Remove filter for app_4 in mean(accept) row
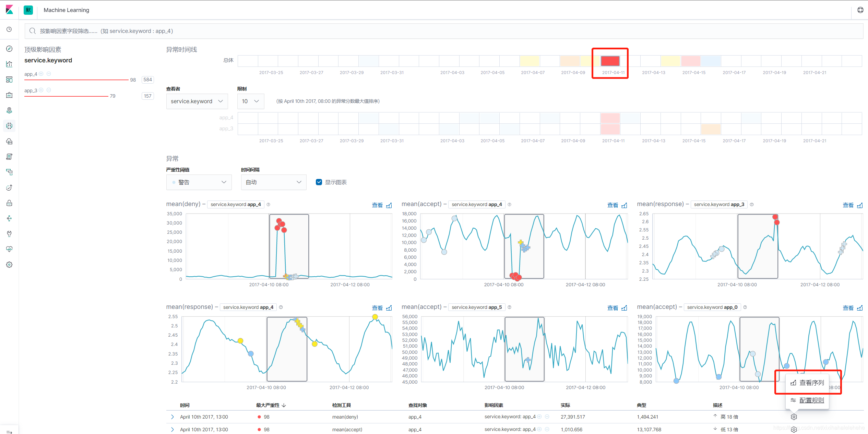Image resolution: width=868 pixels, height=434 pixels. [x=547, y=429]
